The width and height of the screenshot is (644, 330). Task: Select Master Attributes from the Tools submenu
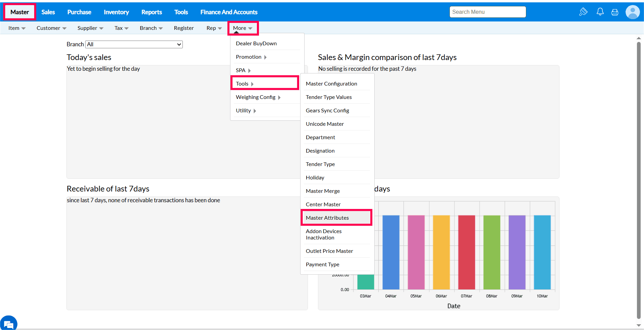[x=327, y=218]
